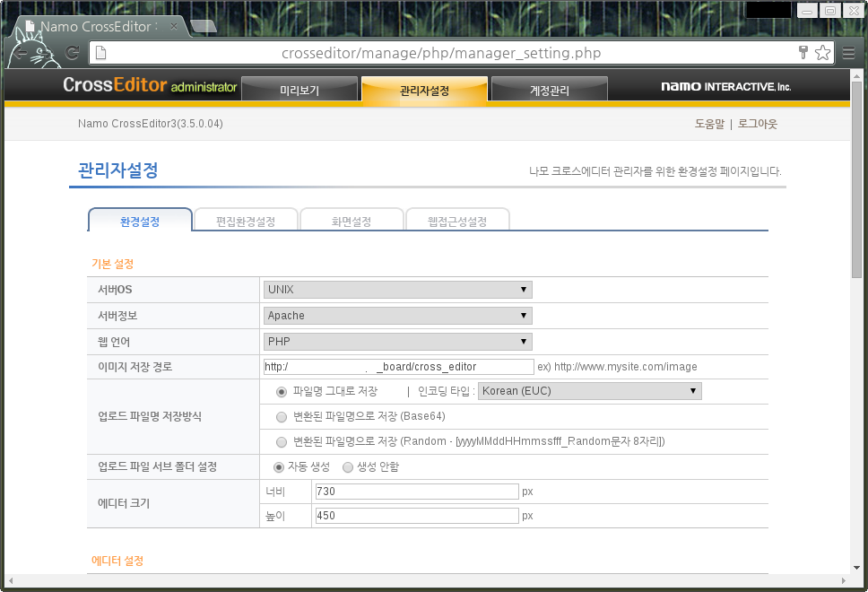Open the 인코딩 타입 Korean (EUC) dropdown

tap(589, 391)
